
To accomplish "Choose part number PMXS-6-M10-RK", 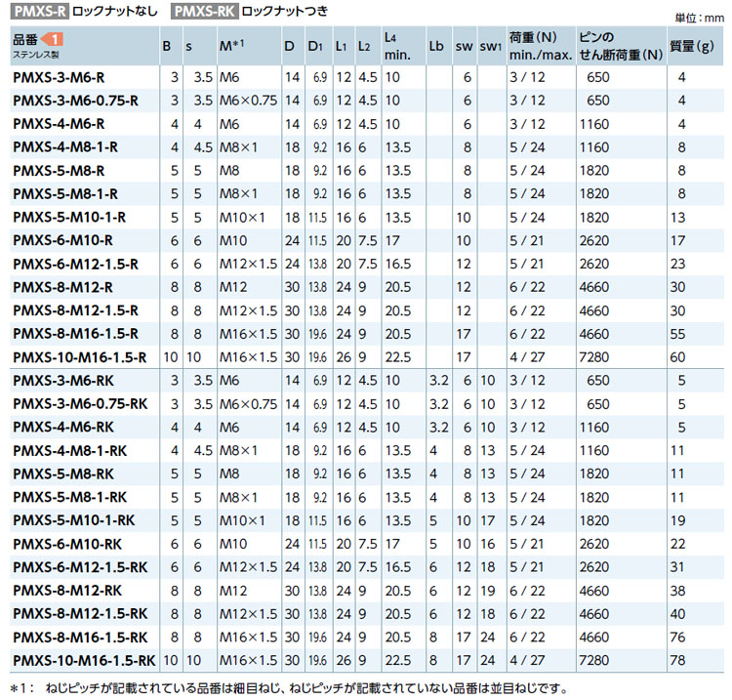I will click(x=67, y=543).
